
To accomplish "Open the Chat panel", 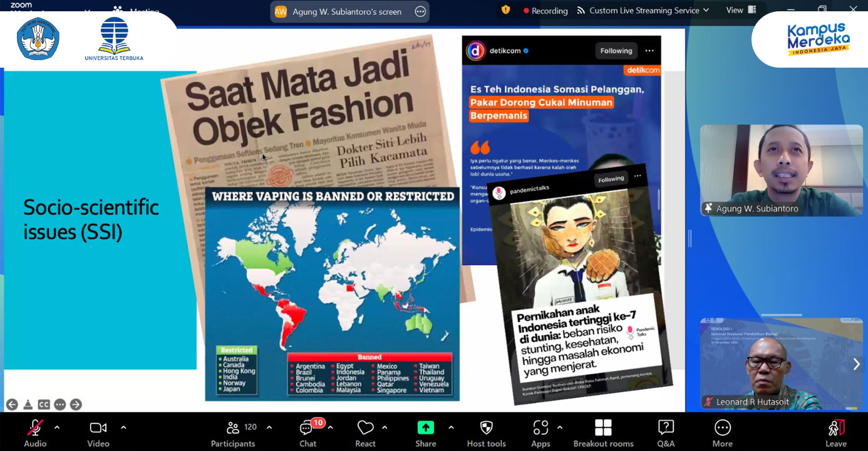I will (307, 431).
